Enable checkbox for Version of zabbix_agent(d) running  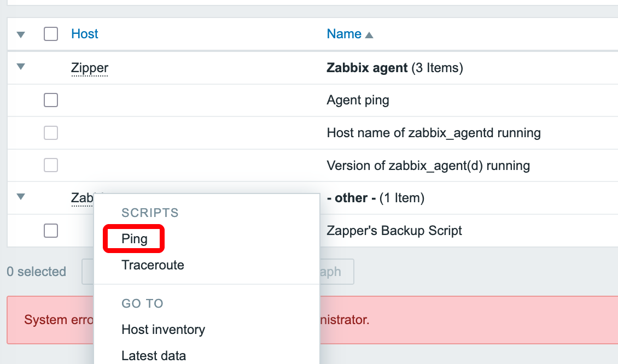[x=51, y=165]
